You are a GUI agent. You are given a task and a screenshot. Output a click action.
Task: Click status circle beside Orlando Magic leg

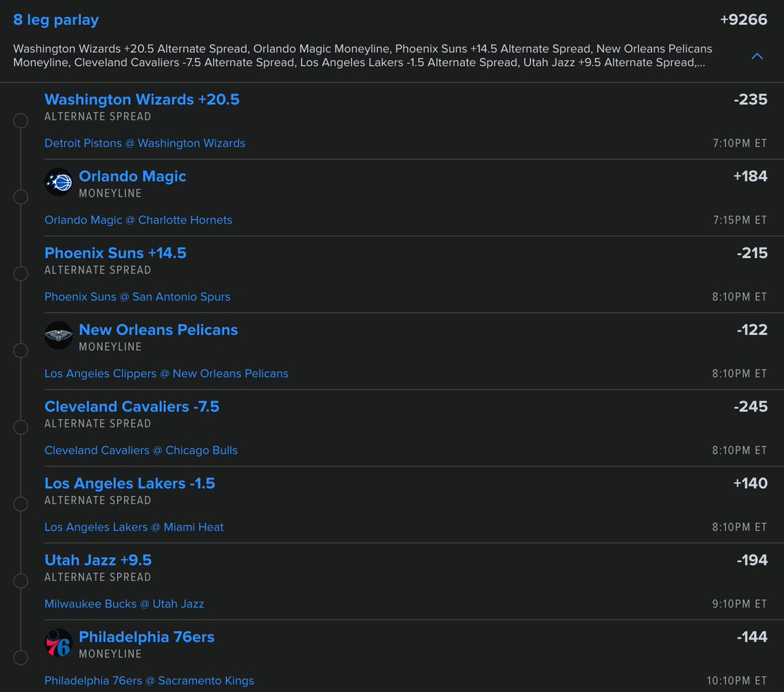(21, 197)
